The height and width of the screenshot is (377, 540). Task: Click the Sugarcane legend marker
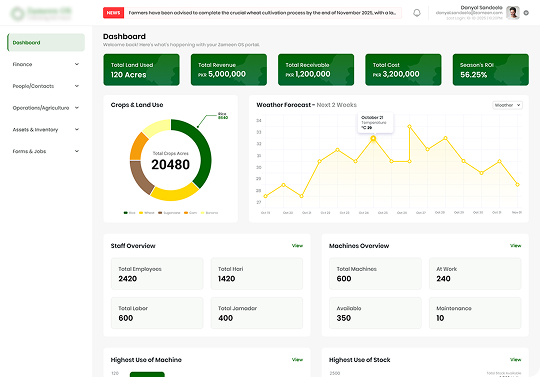(160, 213)
